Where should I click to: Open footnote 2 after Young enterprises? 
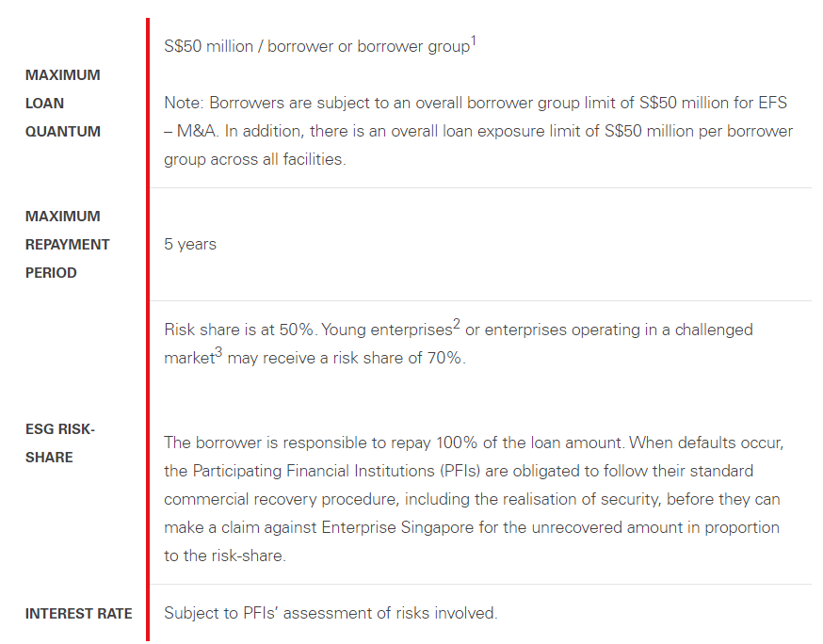[x=456, y=324]
